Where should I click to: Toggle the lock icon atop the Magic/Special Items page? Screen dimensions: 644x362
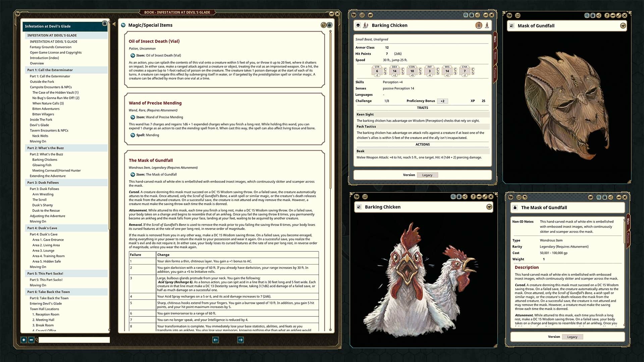click(329, 25)
